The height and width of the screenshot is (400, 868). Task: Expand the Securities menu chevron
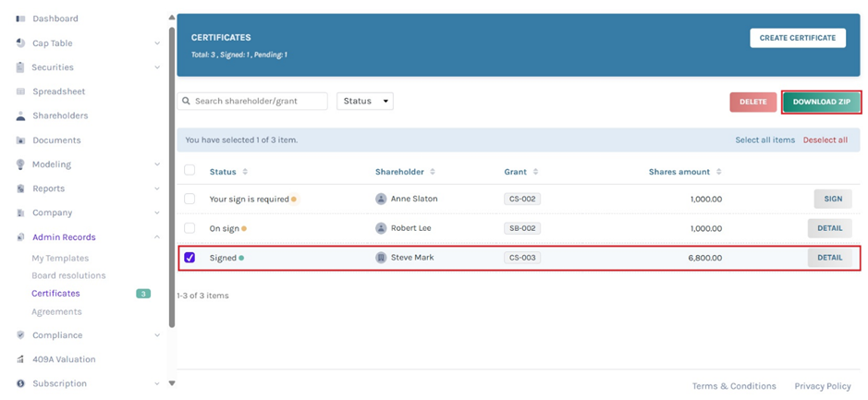pos(157,67)
